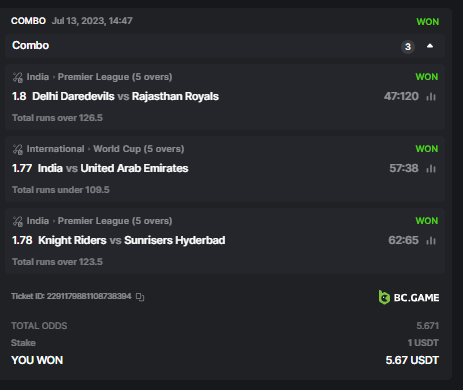Image resolution: width=463 pixels, height=390 pixels.
Task: Click the 62:65 score
Action: [x=403, y=240]
